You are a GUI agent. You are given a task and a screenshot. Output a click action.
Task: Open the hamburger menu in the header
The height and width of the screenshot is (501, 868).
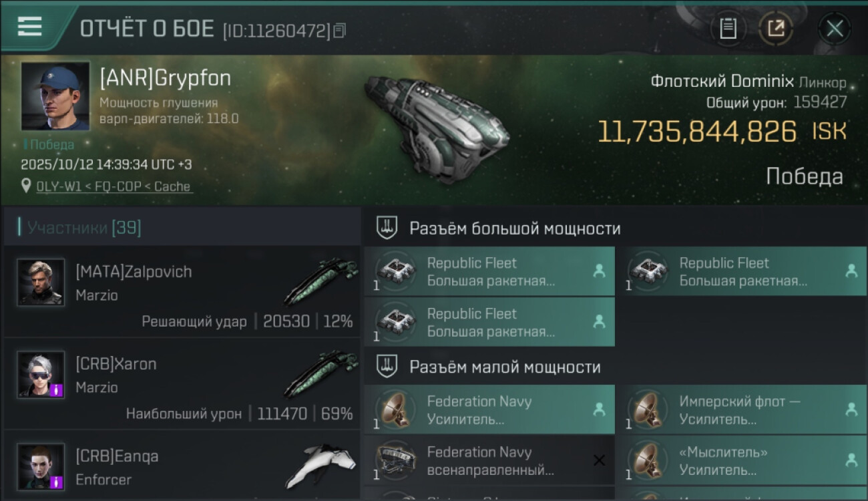click(30, 27)
